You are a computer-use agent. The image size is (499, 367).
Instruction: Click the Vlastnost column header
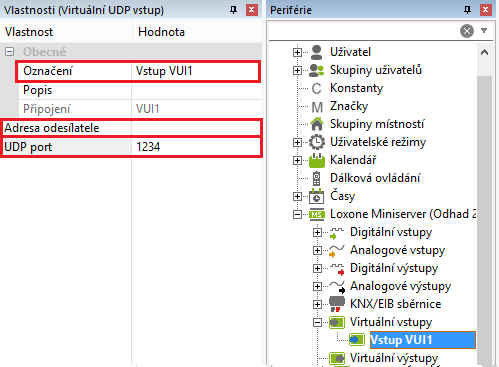point(66,32)
